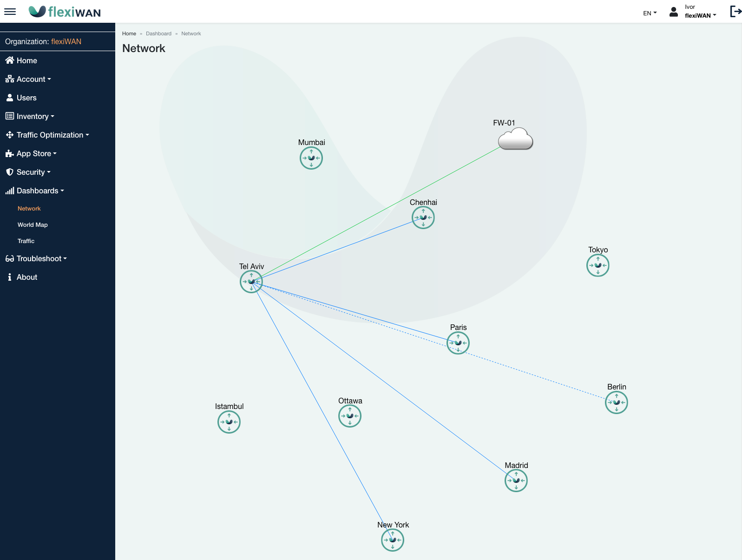
Task: Click the Istanbul device icon
Action: [229, 422]
